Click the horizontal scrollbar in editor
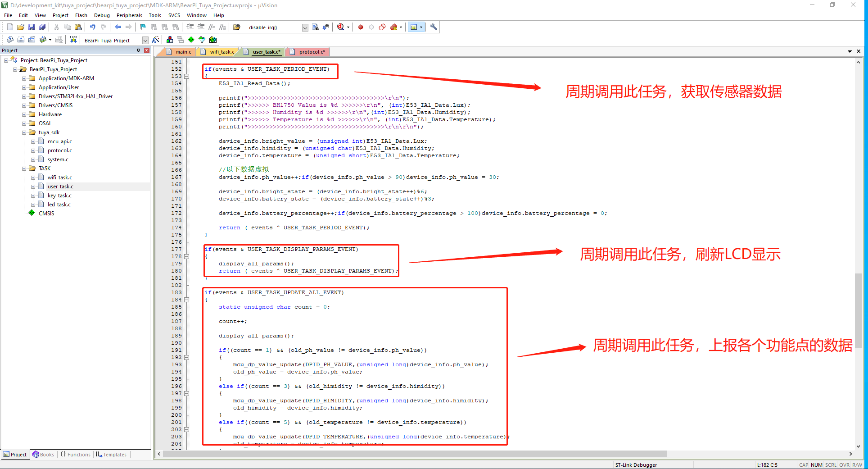This screenshot has width=868, height=469. (x=414, y=454)
